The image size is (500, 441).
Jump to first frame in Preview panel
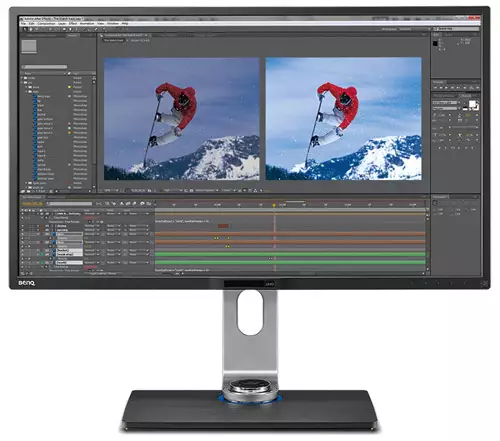click(435, 88)
